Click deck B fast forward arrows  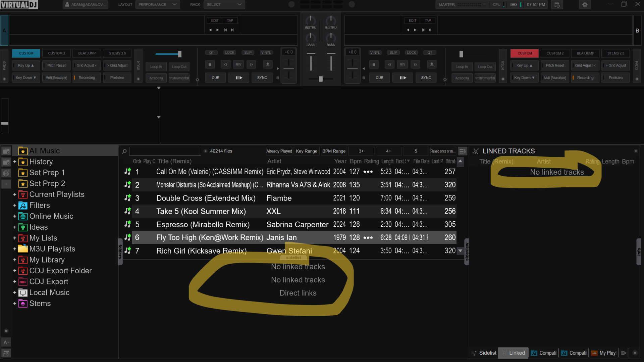tap(415, 64)
